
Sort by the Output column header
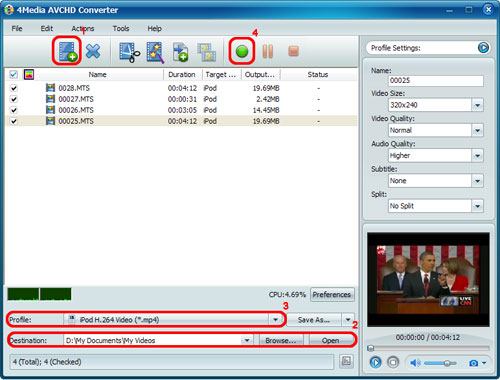tap(260, 74)
